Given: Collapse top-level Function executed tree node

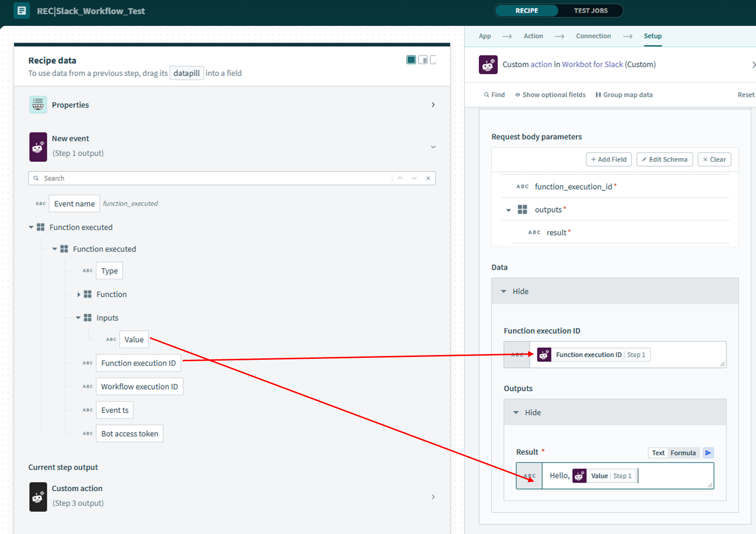Looking at the screenshot, I should 31,227.
